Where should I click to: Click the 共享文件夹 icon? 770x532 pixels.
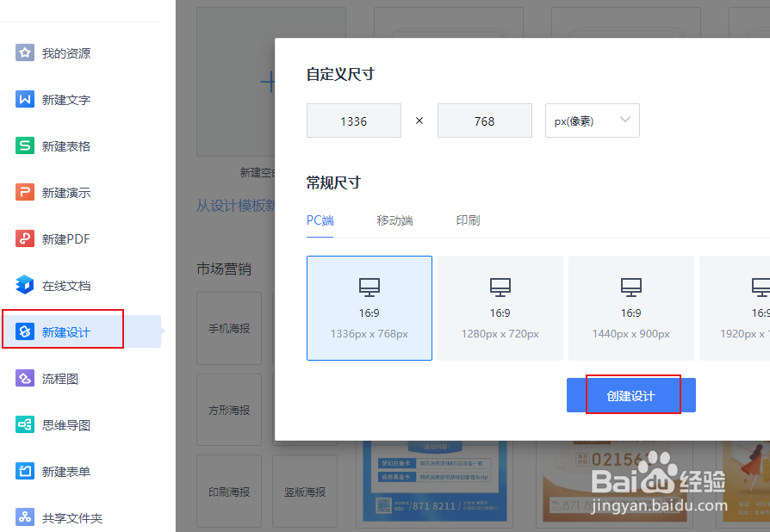[x=25, y=517]
